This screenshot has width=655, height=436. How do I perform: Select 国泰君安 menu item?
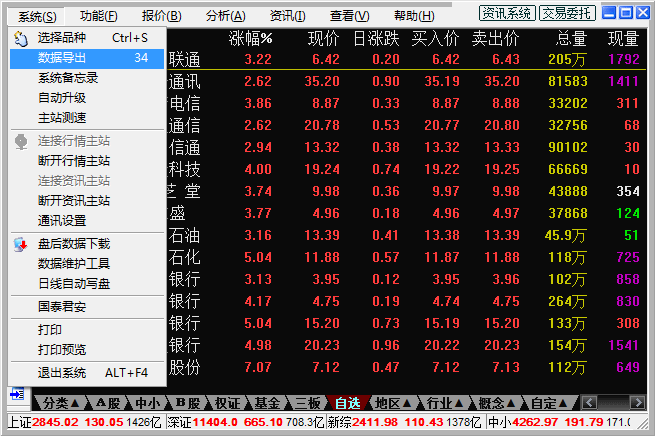(x=87, y=307)
